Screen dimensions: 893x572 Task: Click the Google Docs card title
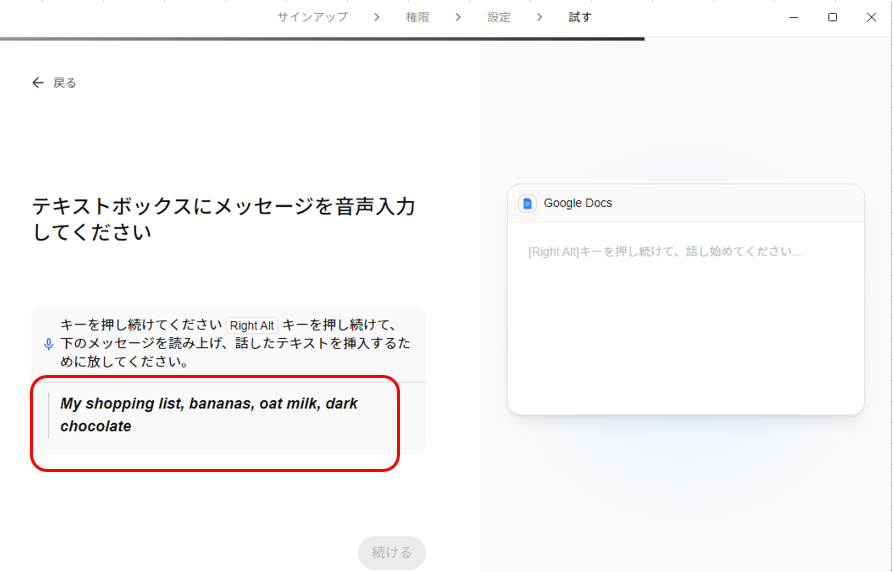(578, 203)
